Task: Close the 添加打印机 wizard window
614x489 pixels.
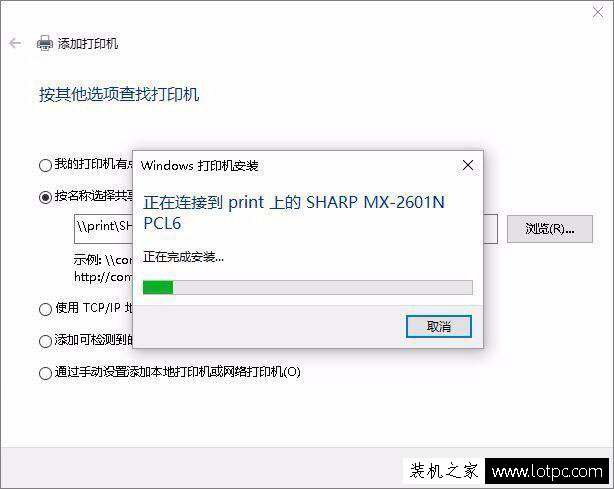Action: pyautogui.click(x=598, y=13)
